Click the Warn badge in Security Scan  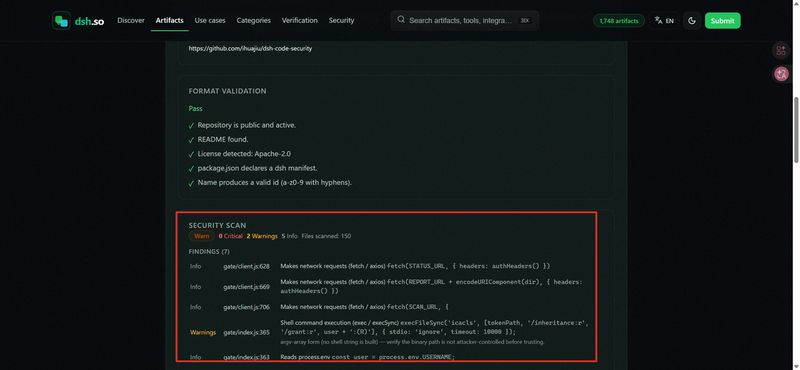[x=202, y=236]
